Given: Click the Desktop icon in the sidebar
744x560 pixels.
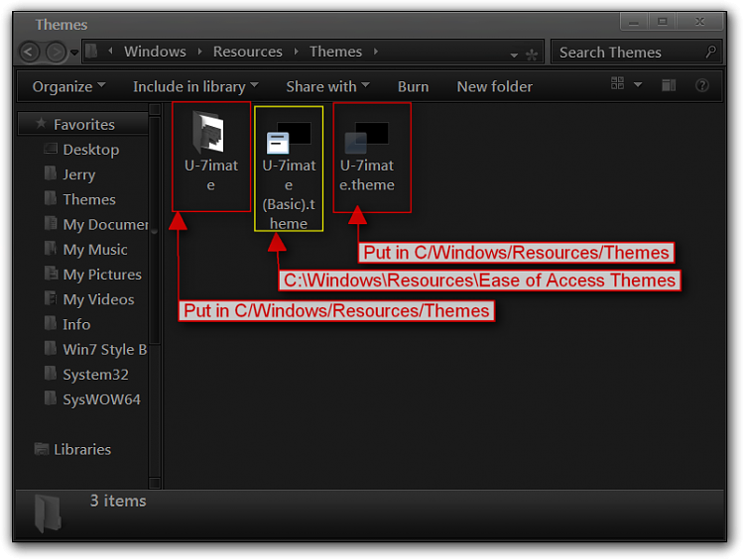Looking at the screenshot, I should (51, 149).
